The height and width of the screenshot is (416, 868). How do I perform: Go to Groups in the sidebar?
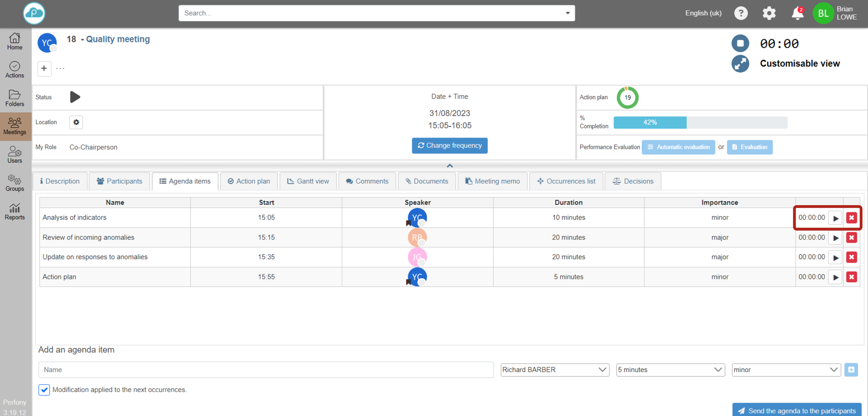click(14, 183)
